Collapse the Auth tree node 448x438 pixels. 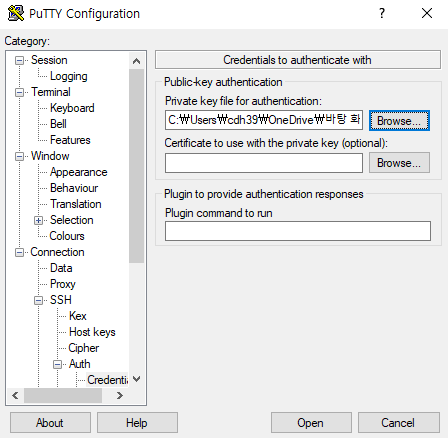(x=57, y=364)
